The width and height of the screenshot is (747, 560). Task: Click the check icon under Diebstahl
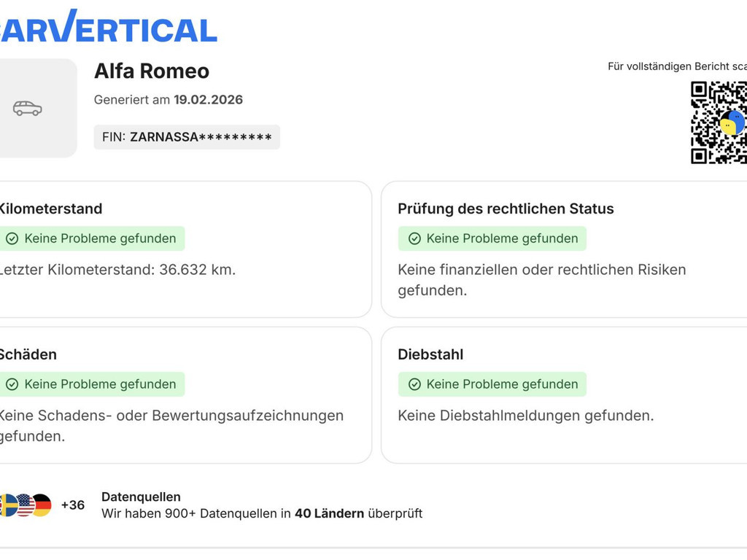click(414, 384)
